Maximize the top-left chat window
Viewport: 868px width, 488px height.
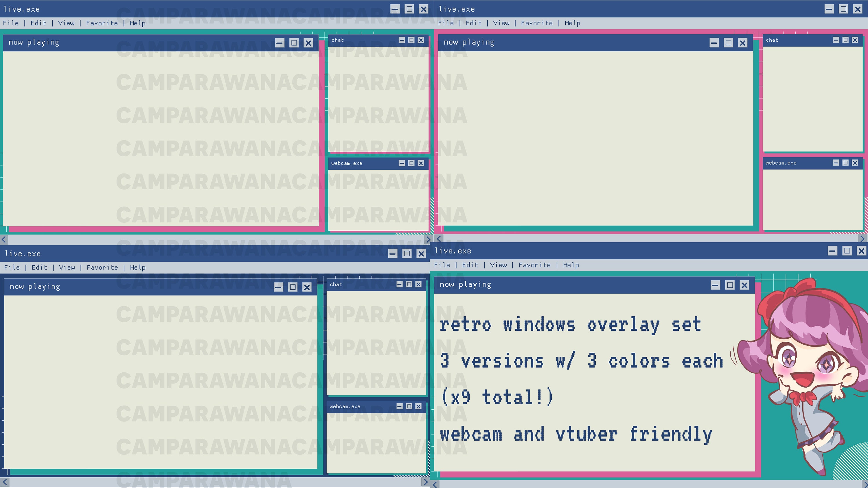click(x=411, y=40)
